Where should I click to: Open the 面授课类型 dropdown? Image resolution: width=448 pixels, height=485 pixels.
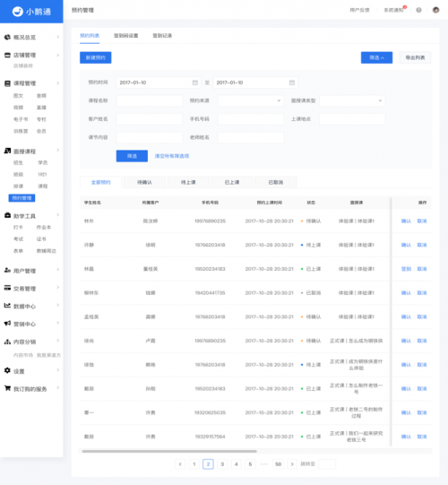352,100
